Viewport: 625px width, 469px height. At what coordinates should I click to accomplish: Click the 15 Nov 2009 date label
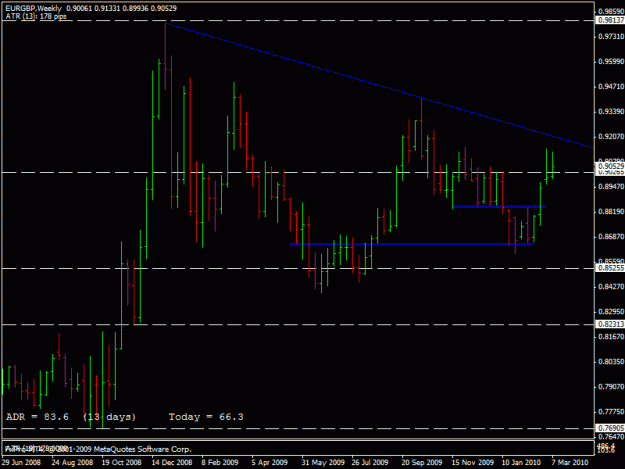(x=472, y=462)
